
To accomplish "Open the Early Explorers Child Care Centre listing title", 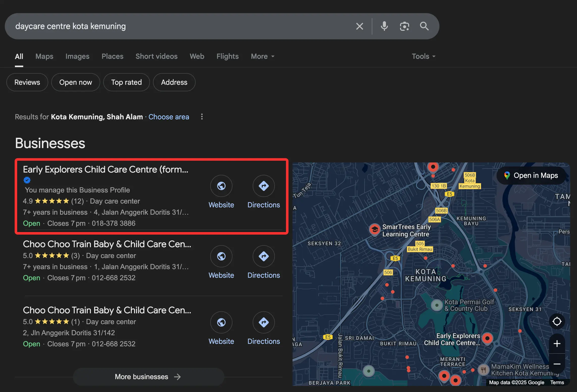I will click(x=106, y=170).
